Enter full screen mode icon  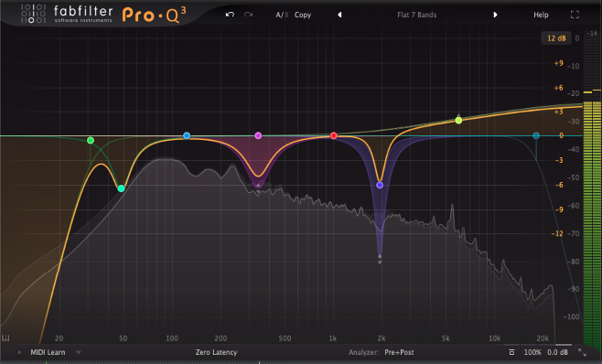click(x=575, y=15)
